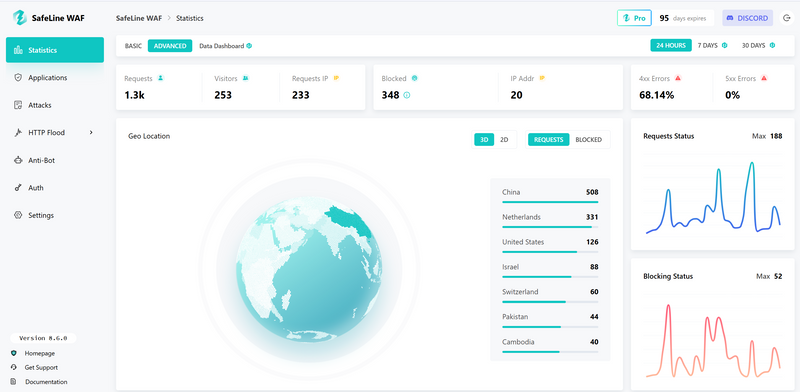This screenshot has height=392, width=800.
Task: Switch the globe view to 2D
Action: (x=504, y=139)
